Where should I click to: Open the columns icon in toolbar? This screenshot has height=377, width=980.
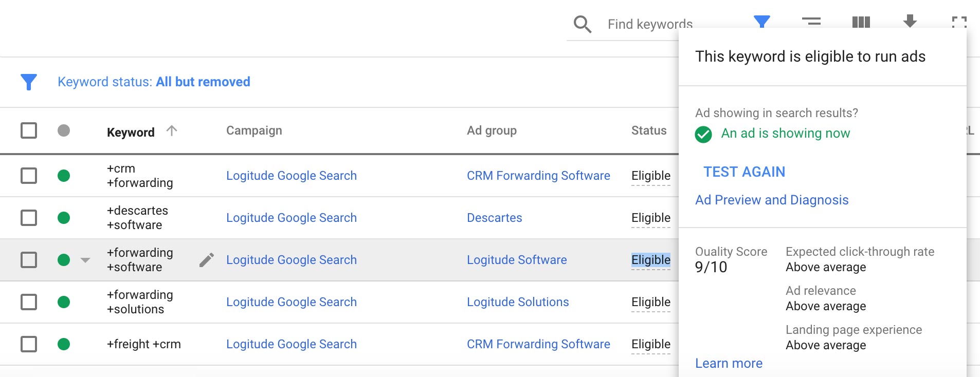coord(861,22)
